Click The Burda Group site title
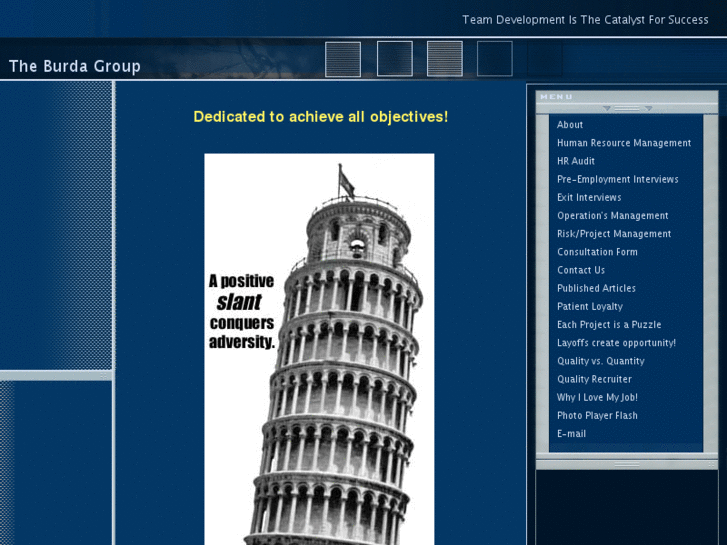The width and height of the screenshot is (727, 545). pos(75,67)
